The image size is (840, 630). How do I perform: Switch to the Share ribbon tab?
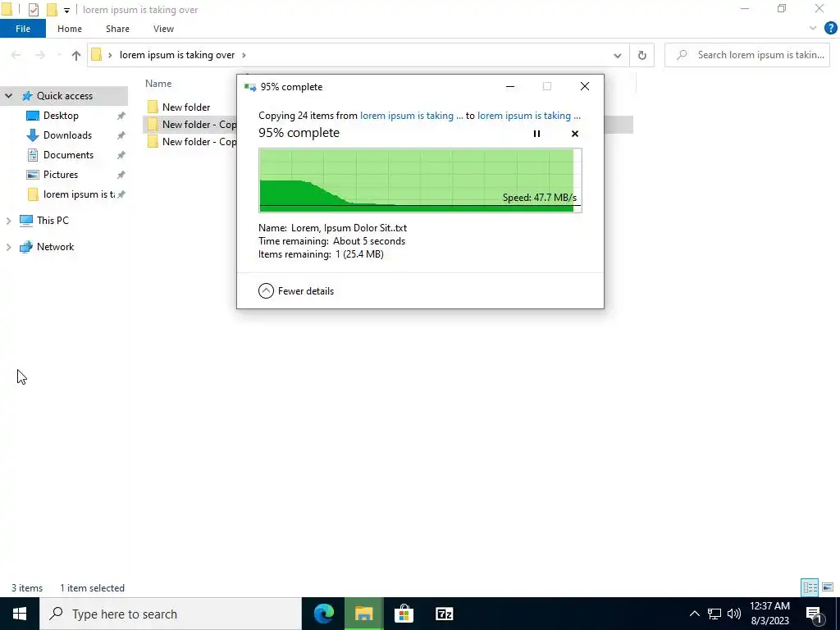(x=117, y=29)
